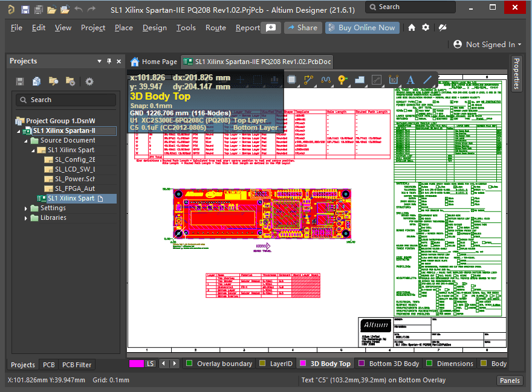Place a polygon pour region

(x=360, y=80)
